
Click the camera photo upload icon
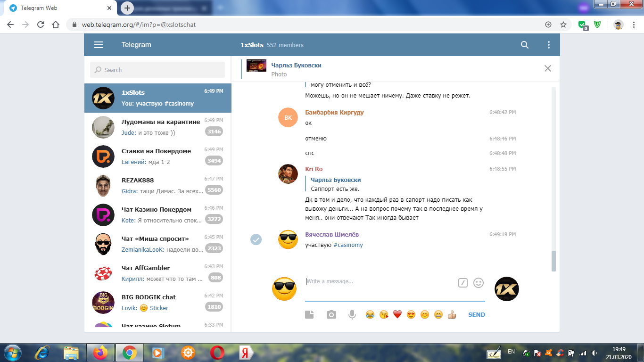click(331, 315)
